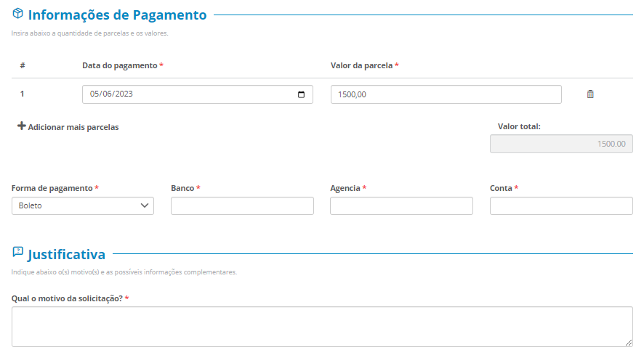
Task: Select the day segment of the payment date
Action: 94,94
